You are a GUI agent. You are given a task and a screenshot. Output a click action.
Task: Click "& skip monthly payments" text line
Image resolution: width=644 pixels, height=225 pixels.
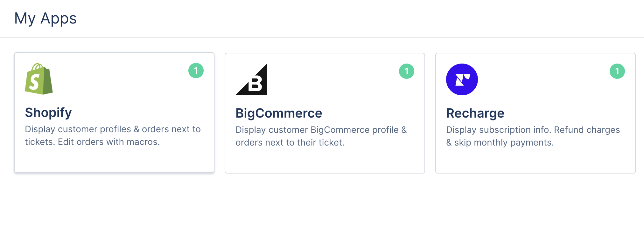point(500,142)
